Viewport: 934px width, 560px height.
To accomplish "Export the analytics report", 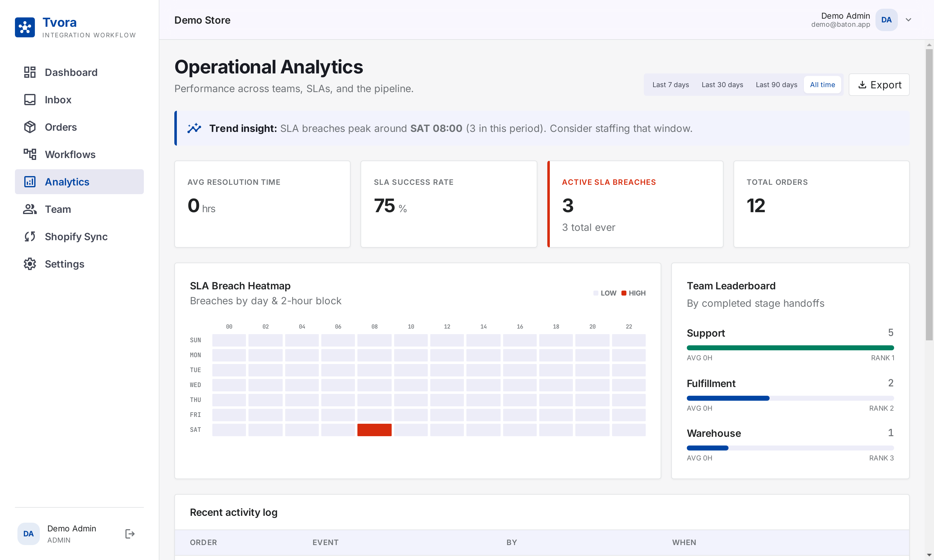I will tap(879, 85).
